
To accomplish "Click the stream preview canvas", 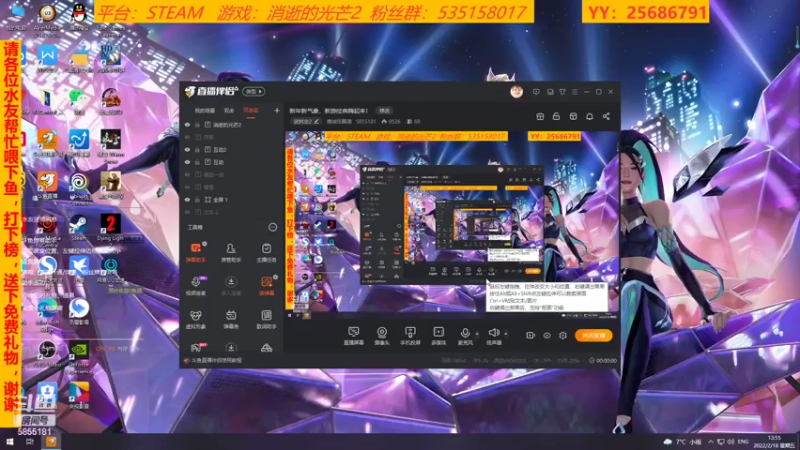I will pyautogui.click(x=452, y=224).
